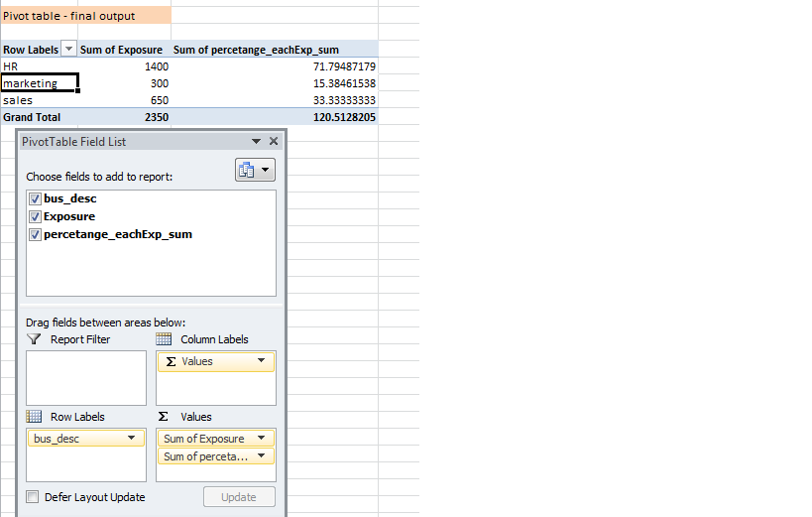The width and height of the screenshot is (812, 517).
Task: Select the cell with value 15.38461538
Action: pos(275,83)
